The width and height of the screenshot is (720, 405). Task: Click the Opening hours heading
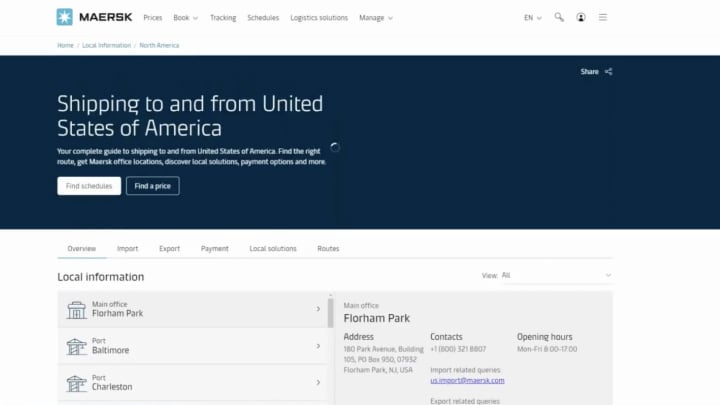coord(545,337)
